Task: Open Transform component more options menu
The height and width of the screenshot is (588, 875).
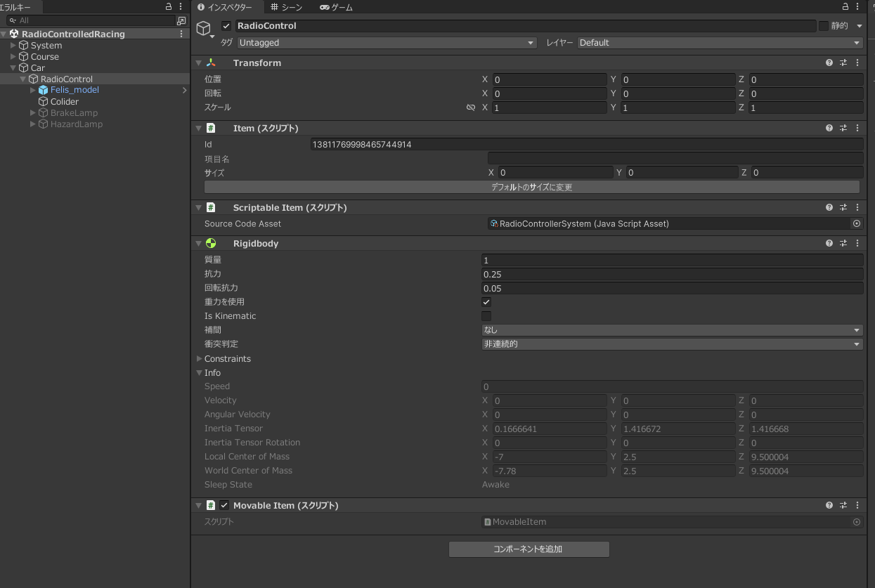Action: click(857, 63)
